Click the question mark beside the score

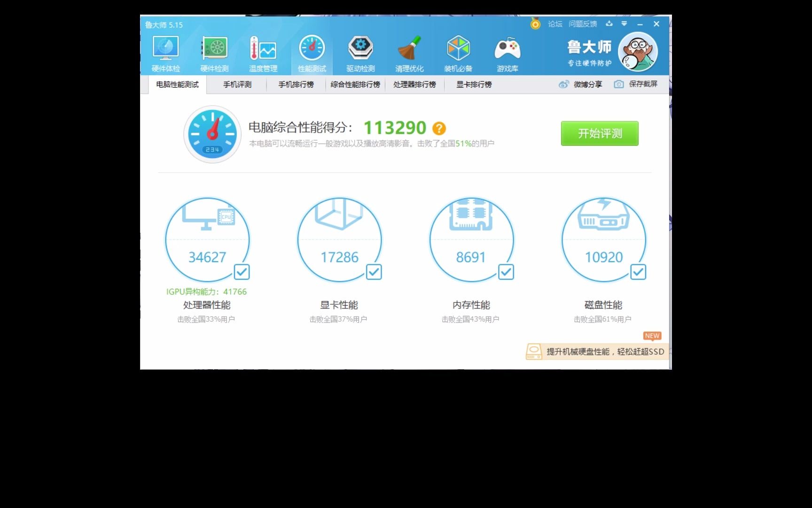click(x=438, y=128)
